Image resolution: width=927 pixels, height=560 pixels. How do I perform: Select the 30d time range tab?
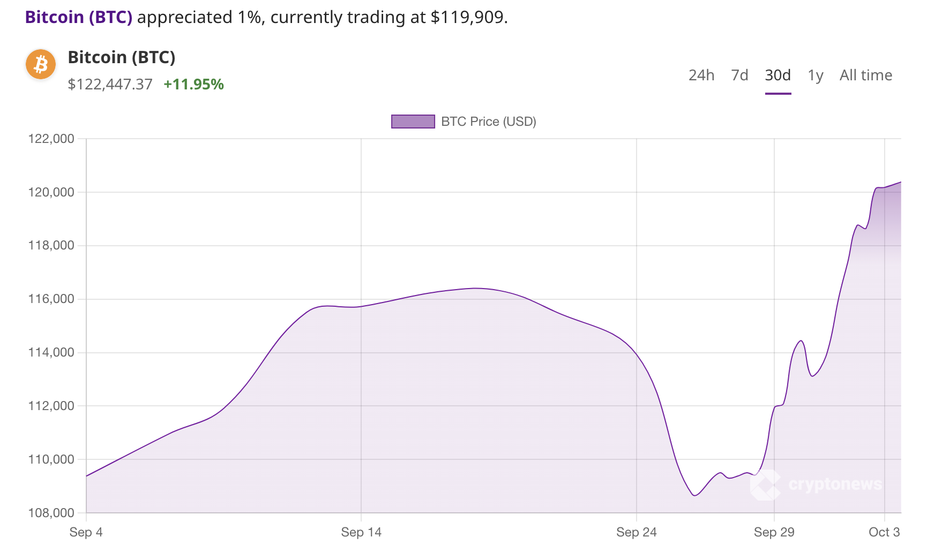(x=778, y=75)
